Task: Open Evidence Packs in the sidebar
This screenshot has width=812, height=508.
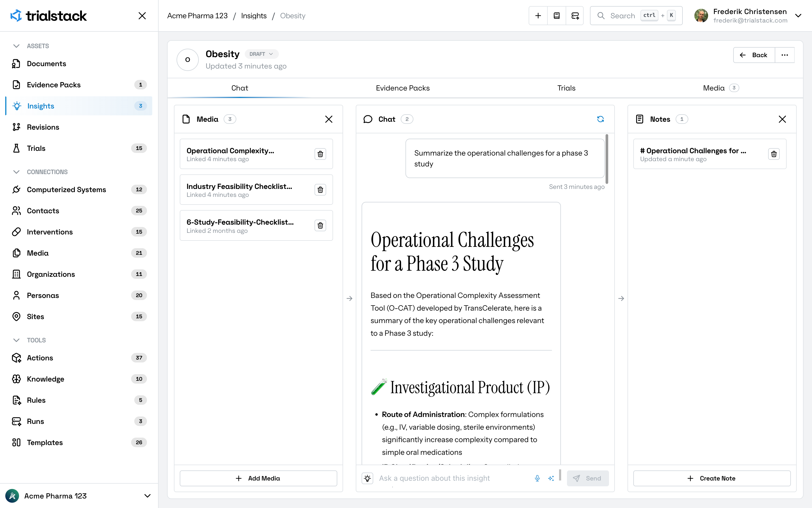Action: [79, 85]
